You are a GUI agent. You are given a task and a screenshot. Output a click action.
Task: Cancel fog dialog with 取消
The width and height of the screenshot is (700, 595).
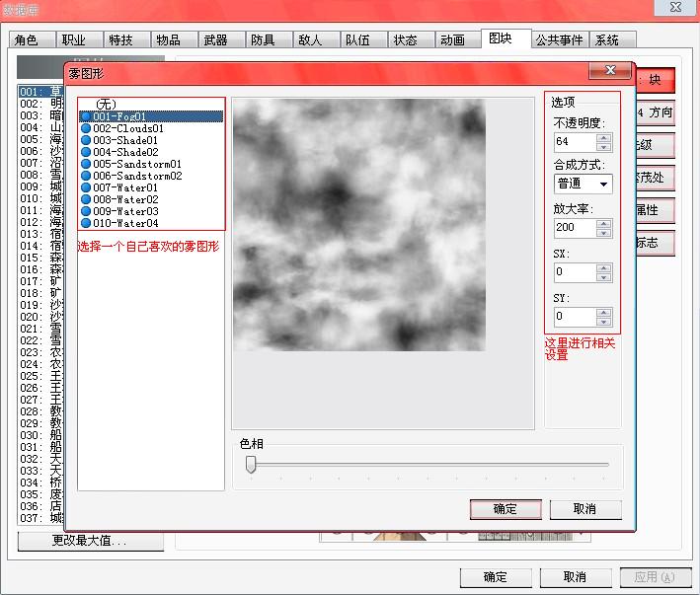pos(585,509)
